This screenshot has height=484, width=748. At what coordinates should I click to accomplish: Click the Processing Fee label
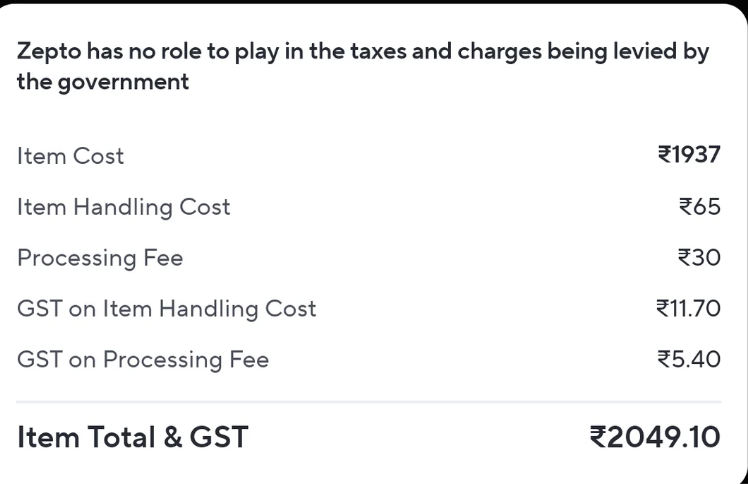pyautogui.click(x=100, y=258)
